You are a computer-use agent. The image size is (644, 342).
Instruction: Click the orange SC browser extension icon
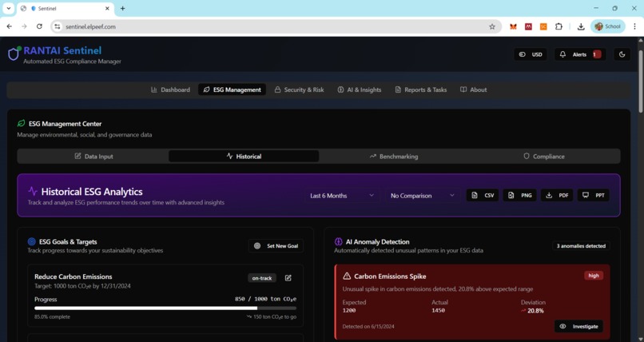tap(543, 26)
